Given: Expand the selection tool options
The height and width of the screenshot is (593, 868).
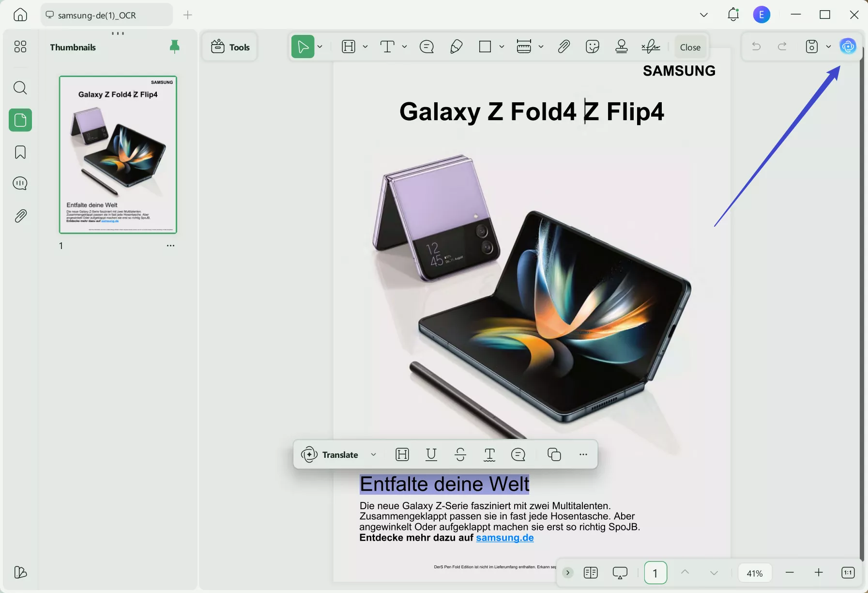Looking at the screenshot, I should click(320, 47).
